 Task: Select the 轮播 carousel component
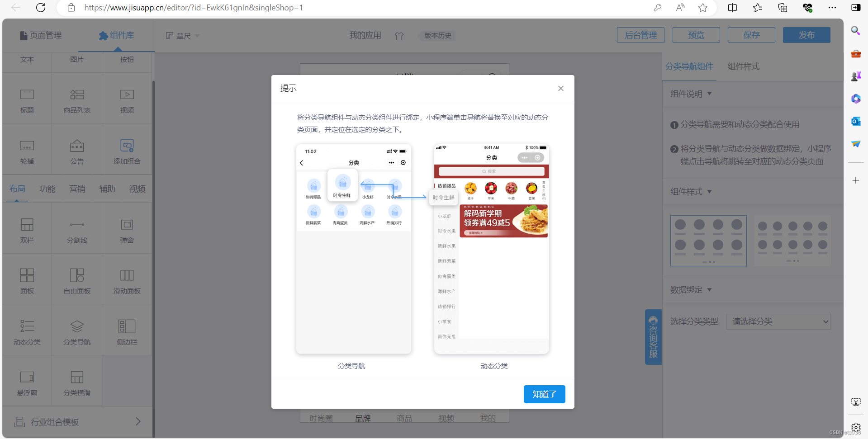pyautogui.click(x=27, y=149)
